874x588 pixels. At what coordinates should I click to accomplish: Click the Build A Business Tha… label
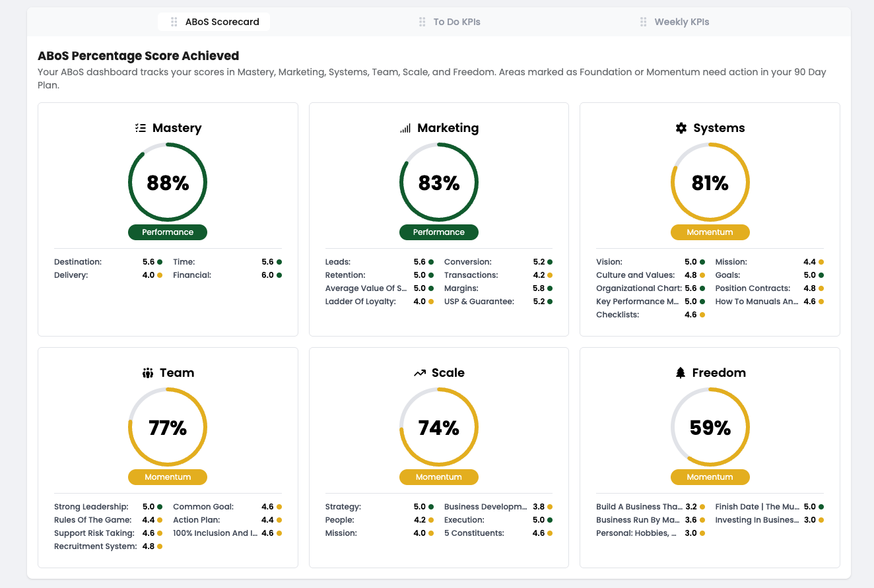coord(640,507)
